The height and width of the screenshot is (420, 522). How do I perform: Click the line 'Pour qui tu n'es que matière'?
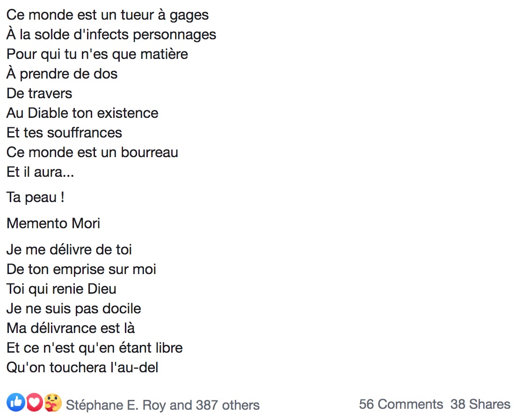(97, 54)
